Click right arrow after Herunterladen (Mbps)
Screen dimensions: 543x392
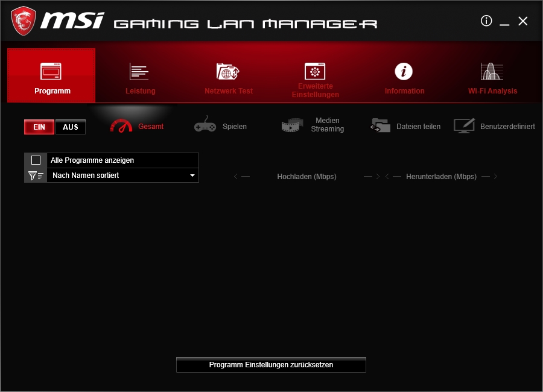click(495, 177)
